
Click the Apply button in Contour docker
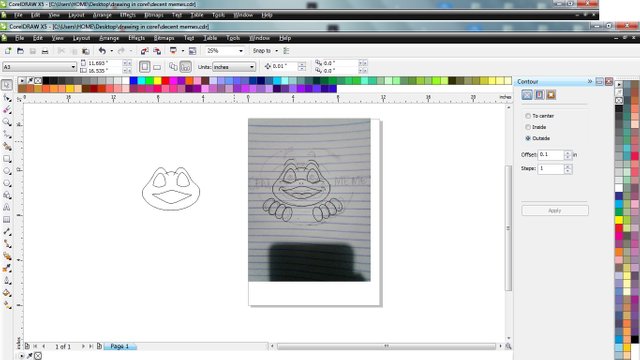point(555,211)
